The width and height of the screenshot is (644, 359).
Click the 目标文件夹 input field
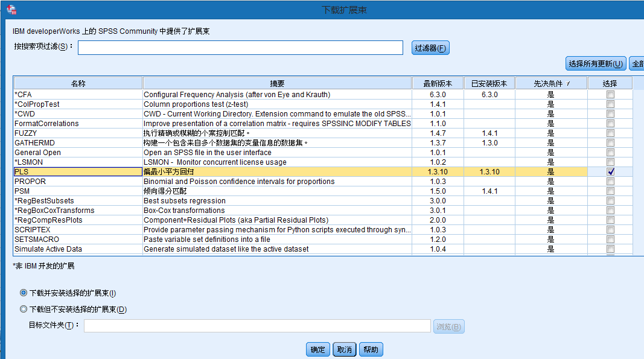pos(257,326)
